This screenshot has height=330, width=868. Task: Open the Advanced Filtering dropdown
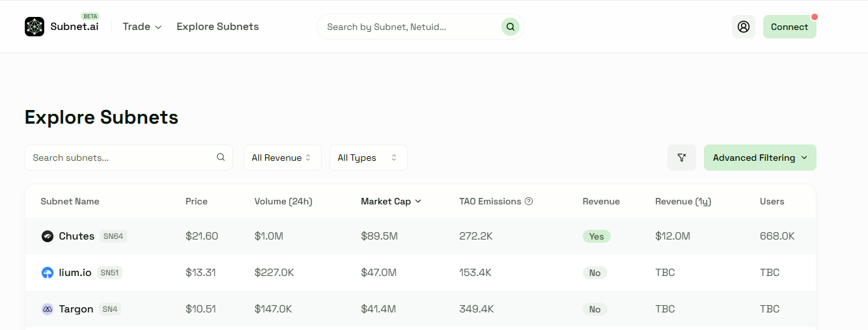(759, 158)
